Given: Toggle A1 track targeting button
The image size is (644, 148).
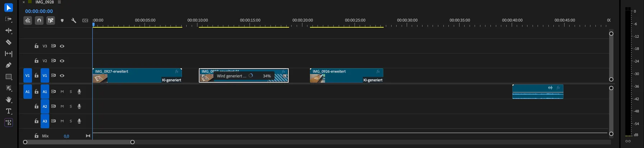Looking at the screenshot, I should 45,92.
